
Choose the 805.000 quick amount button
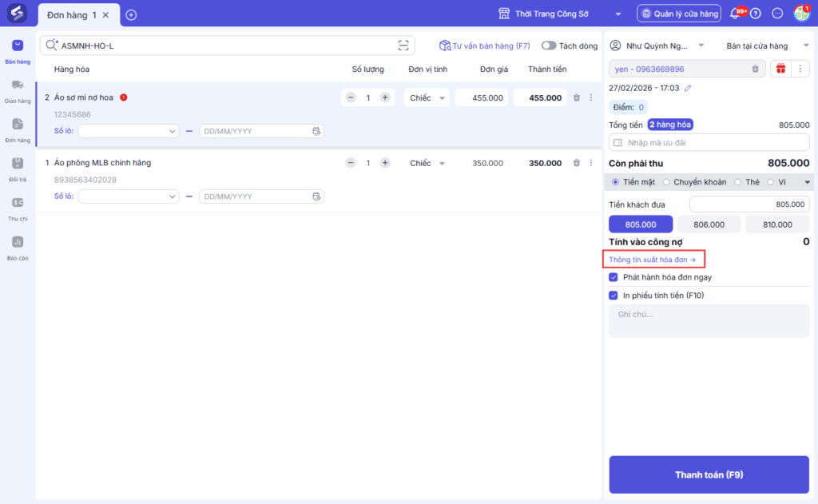point(641,224)
